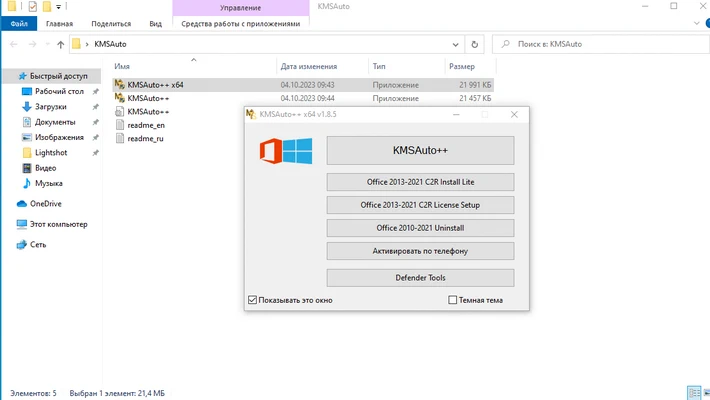Click Office 2010-2021 Uninstall button

[x=420, y=228]
